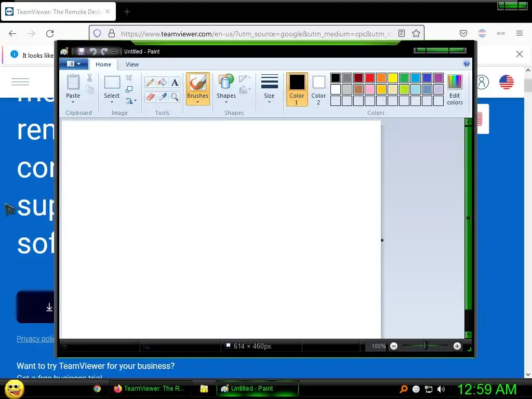Click the Redo arrow in Paint title bar

click(x=104, y=51)
